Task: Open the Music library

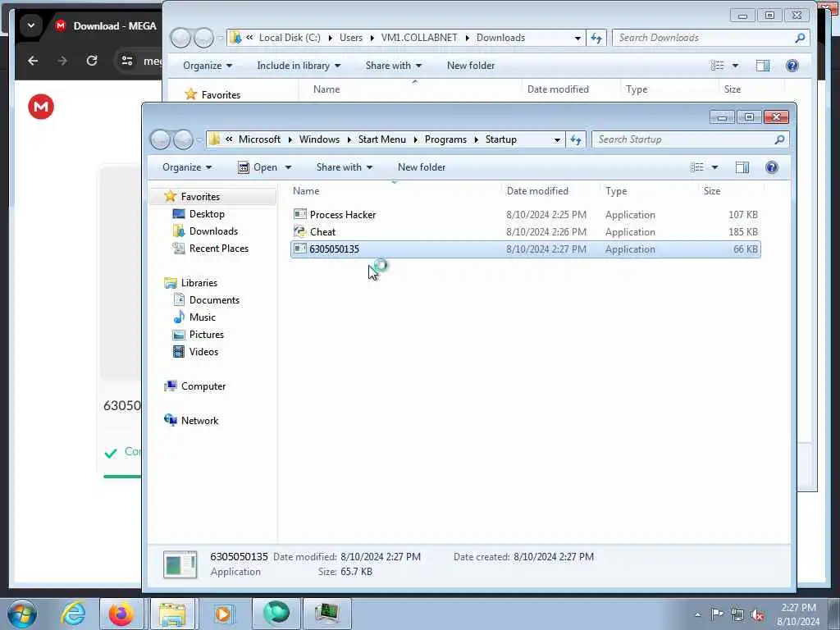Action: tap(202, 317)
